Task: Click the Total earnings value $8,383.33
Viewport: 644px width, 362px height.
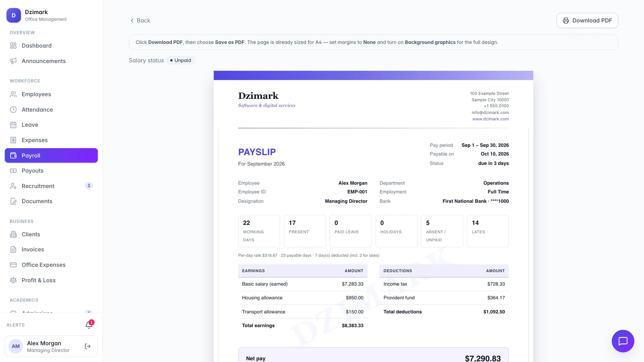Action: pyautogui.click(x=353, y=325)
